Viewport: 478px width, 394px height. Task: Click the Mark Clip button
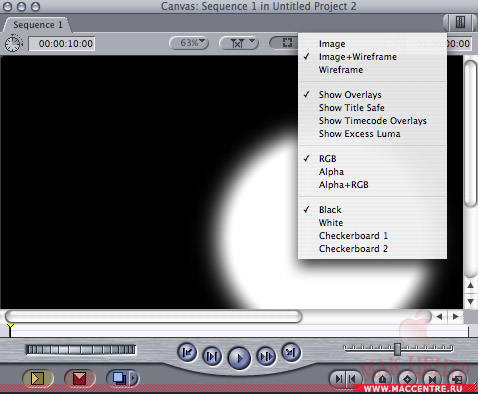(432, 379)
